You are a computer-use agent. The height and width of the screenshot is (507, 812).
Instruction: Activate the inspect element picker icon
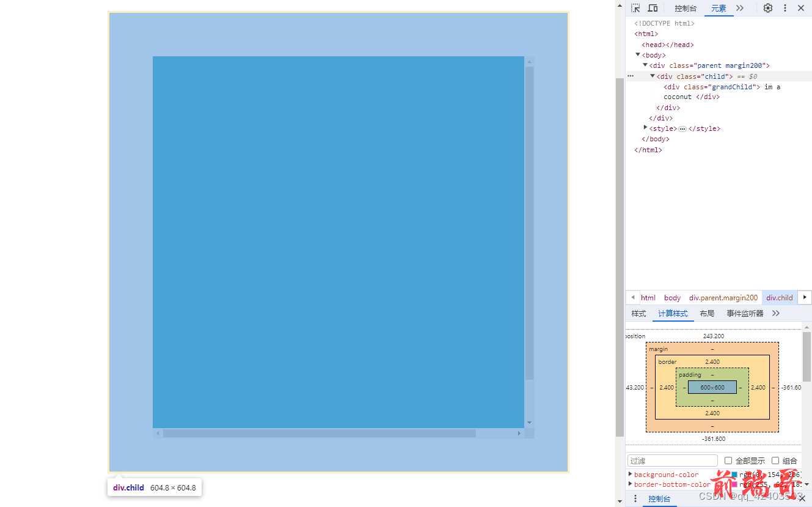pyautogui.click(x=635, y=8)
